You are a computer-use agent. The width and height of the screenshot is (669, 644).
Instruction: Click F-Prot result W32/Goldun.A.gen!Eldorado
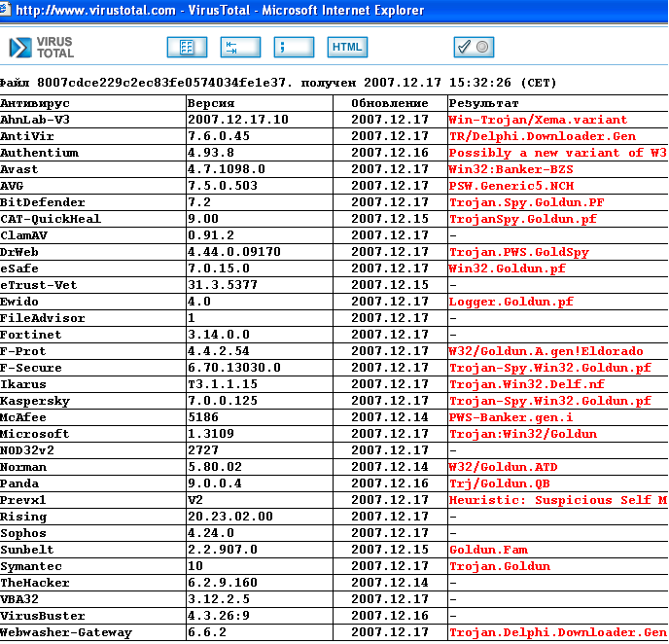coord(546,351)
